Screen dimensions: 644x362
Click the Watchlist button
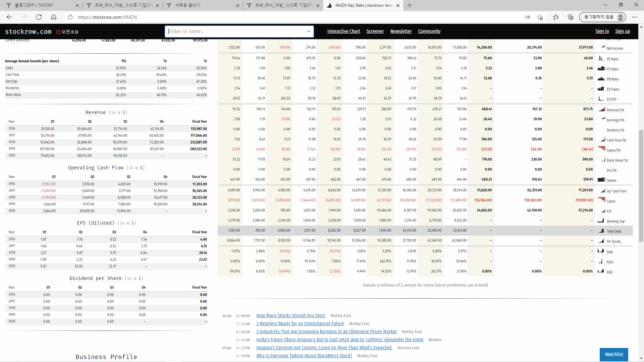614,354
